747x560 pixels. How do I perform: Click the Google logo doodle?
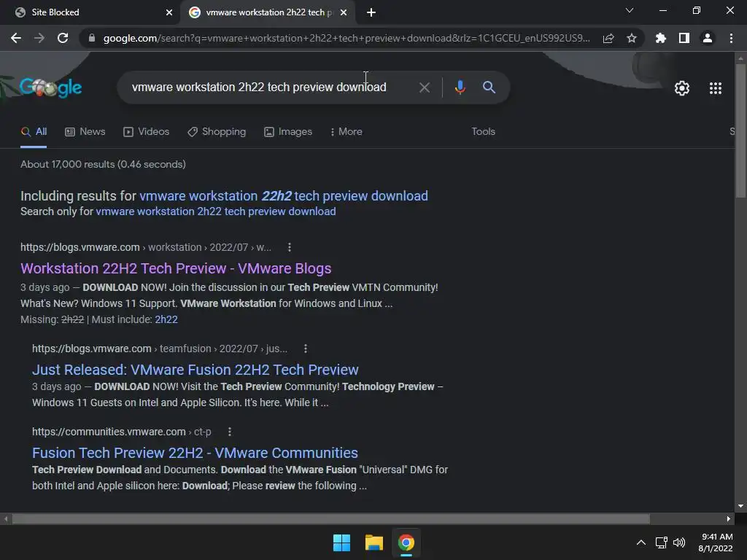(50, 87)
